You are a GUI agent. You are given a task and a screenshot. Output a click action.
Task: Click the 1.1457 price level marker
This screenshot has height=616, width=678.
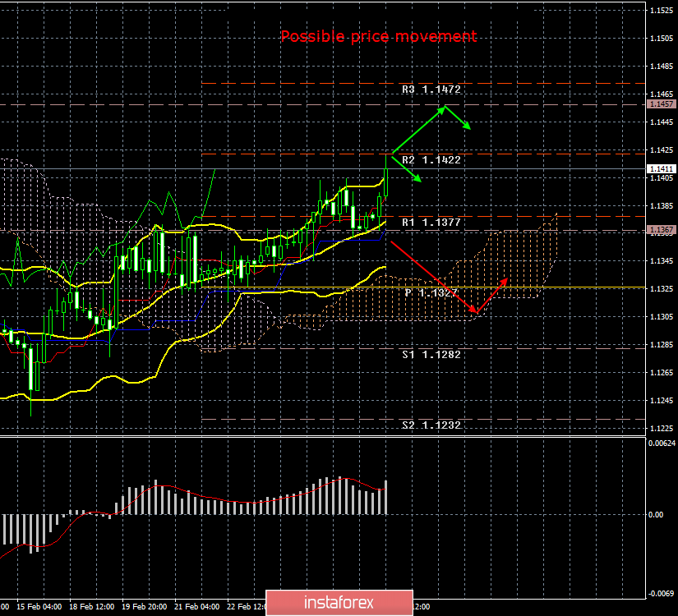pos(661,104)
